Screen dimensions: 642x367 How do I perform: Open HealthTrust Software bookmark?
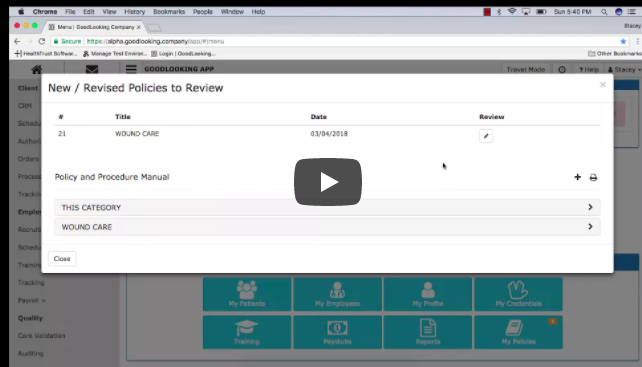(x=46, y=54)
